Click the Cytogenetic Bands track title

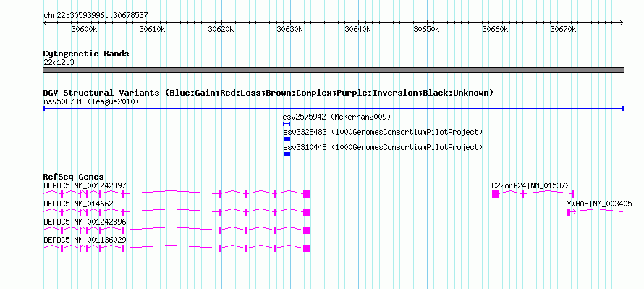[86, 54]
